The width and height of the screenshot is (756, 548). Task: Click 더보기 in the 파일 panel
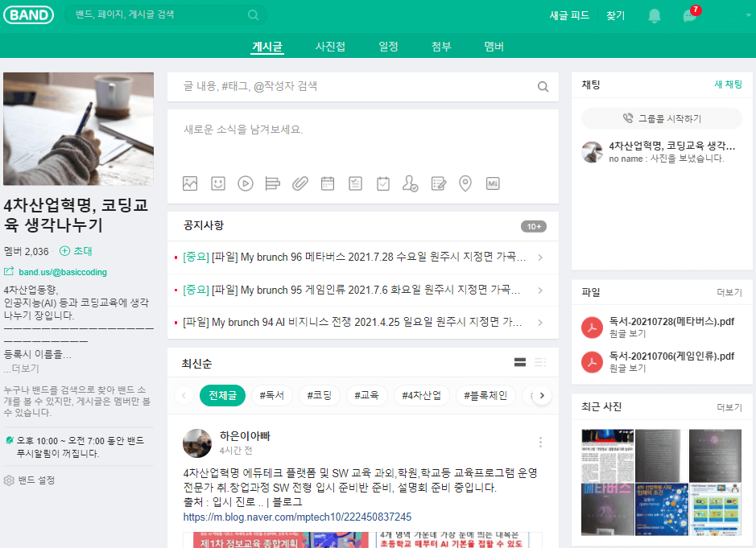(729, 292)
